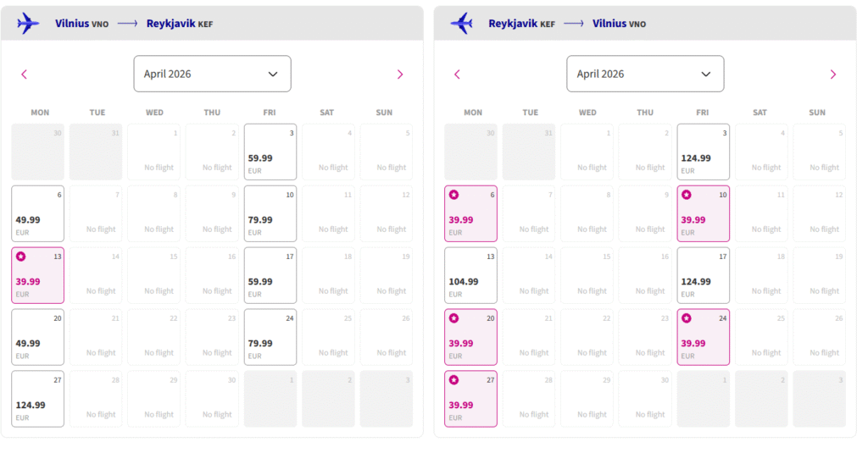Choose outbound April 13 lowest fare 39.99
Screen dimensions: 868x453
click(x=37, y=275)
